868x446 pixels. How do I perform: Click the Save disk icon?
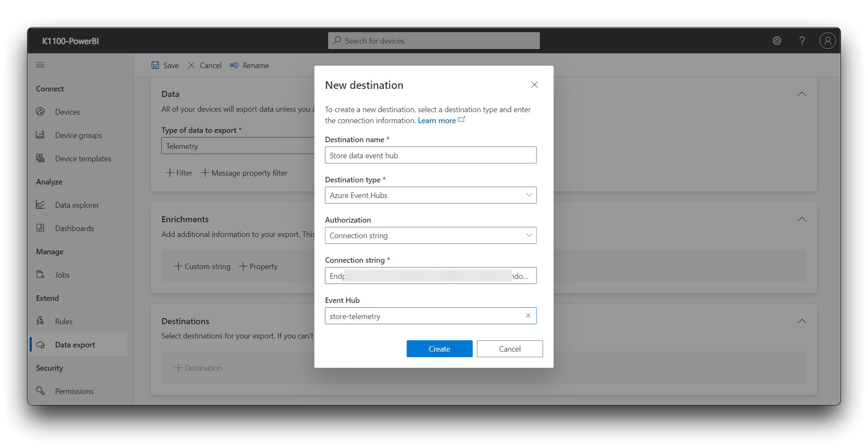click(155, 65)
